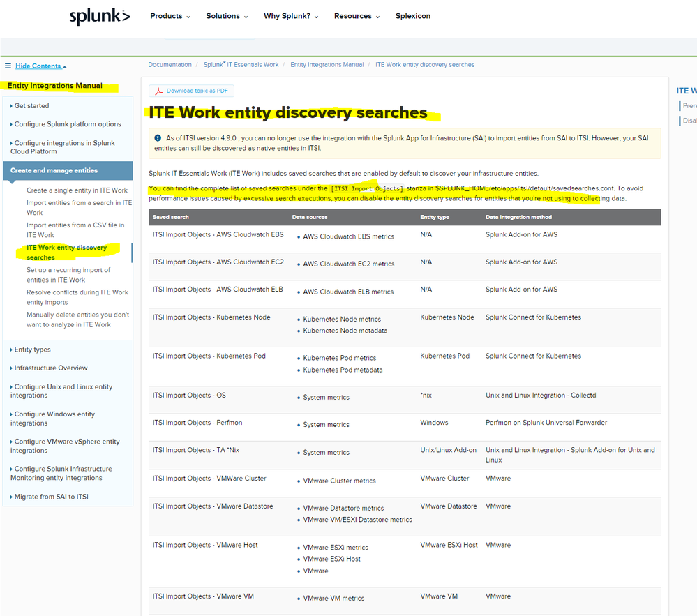Click ITSI Import Objects - Kubernetes Node cell
The height and width of the screenshot is (616, 697).
click(211, 317)
